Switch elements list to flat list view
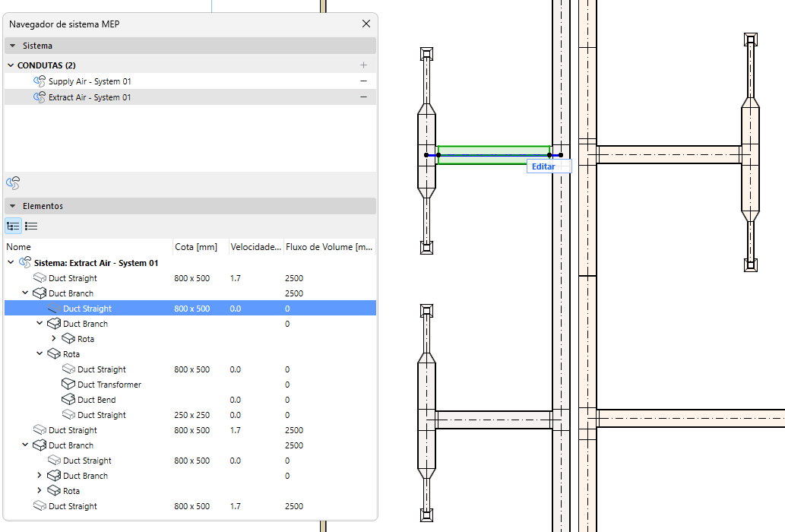 [x=31, y=226]
